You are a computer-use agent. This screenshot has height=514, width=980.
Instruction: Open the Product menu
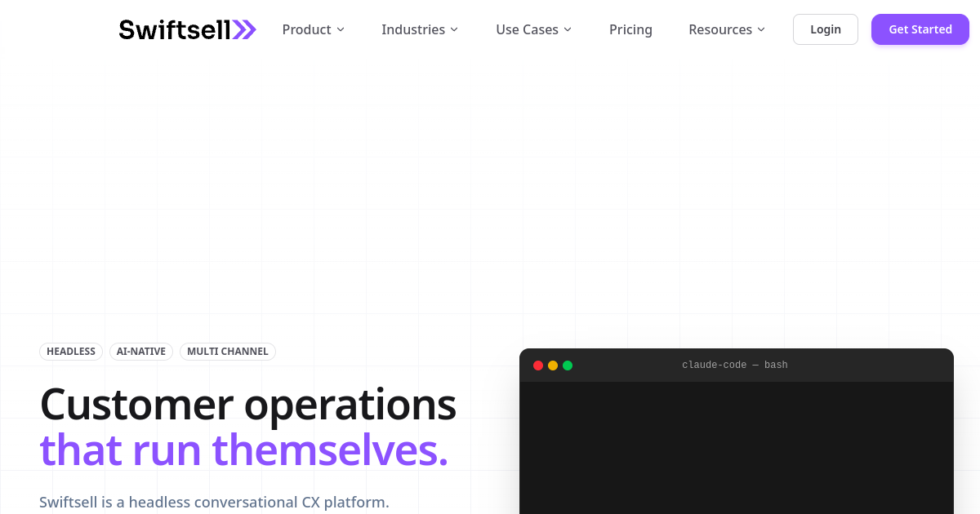coord(314,29)
